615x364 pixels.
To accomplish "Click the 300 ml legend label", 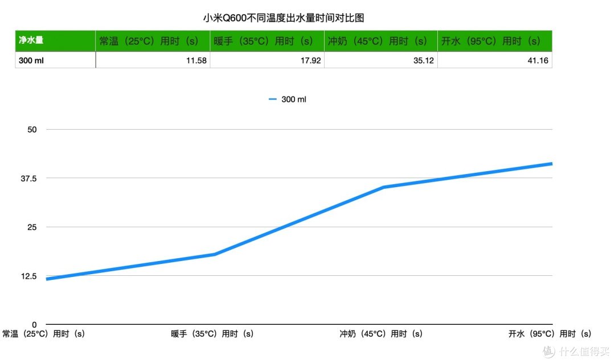I will pos(294,100).
